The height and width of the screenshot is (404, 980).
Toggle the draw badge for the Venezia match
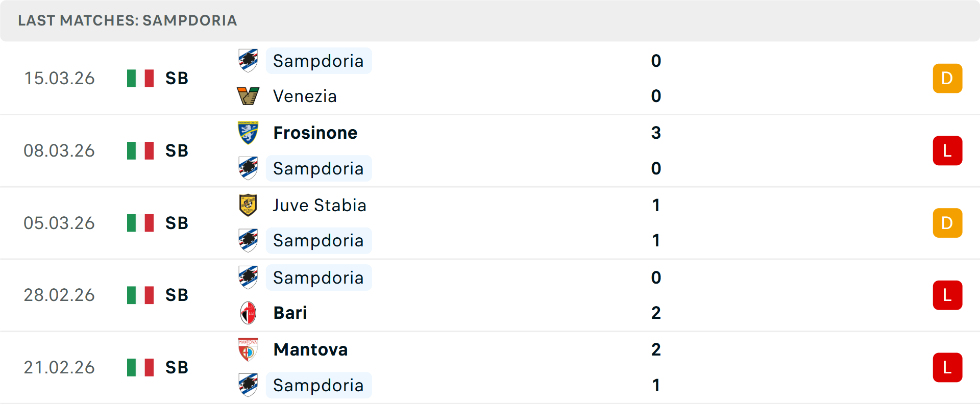(947, 78)
